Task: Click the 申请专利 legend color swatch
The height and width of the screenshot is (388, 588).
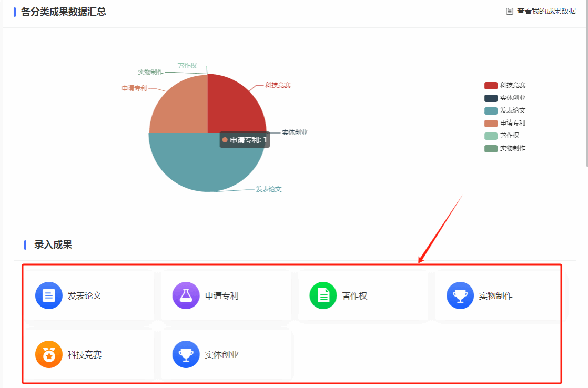Action: (491, 123)
